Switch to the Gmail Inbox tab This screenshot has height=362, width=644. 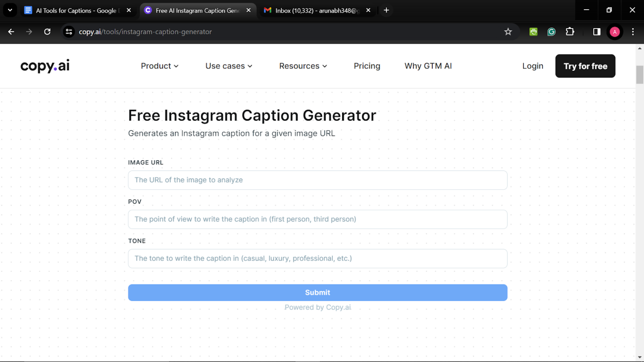coord(317,10)
